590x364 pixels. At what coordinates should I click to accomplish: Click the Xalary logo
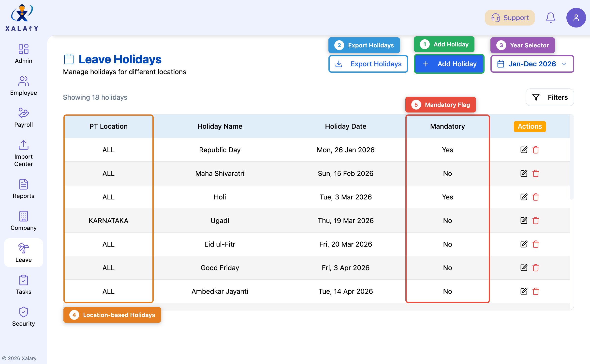point(22,17)
